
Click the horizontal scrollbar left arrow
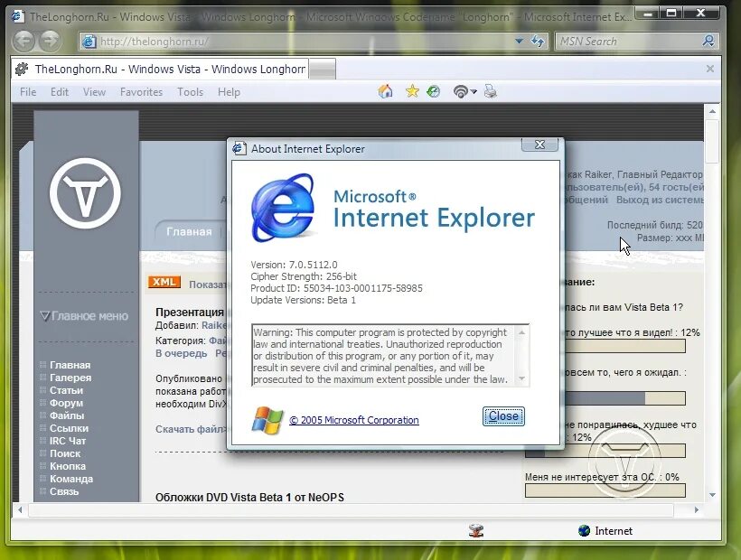pos(20,510)
